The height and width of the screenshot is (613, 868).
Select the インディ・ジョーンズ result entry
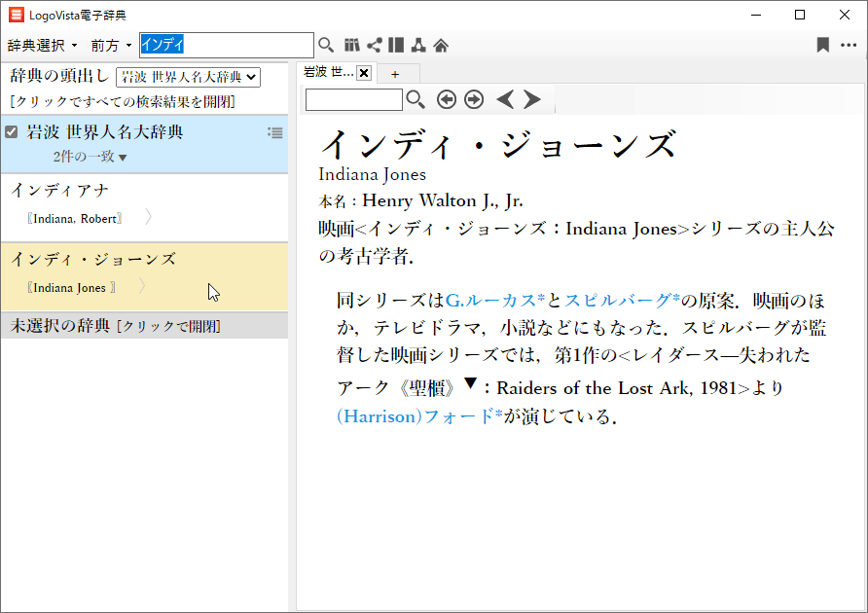(144, 277)
